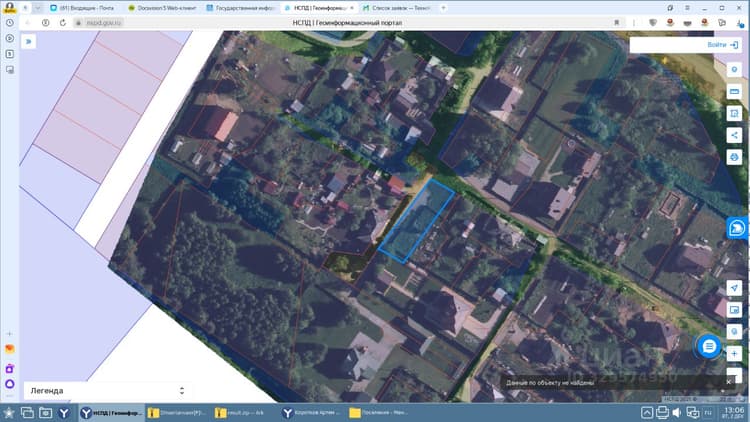The width and height of the screenshot is (750, 422).
Task: Click the Войти login link
Action: point(722,44)
